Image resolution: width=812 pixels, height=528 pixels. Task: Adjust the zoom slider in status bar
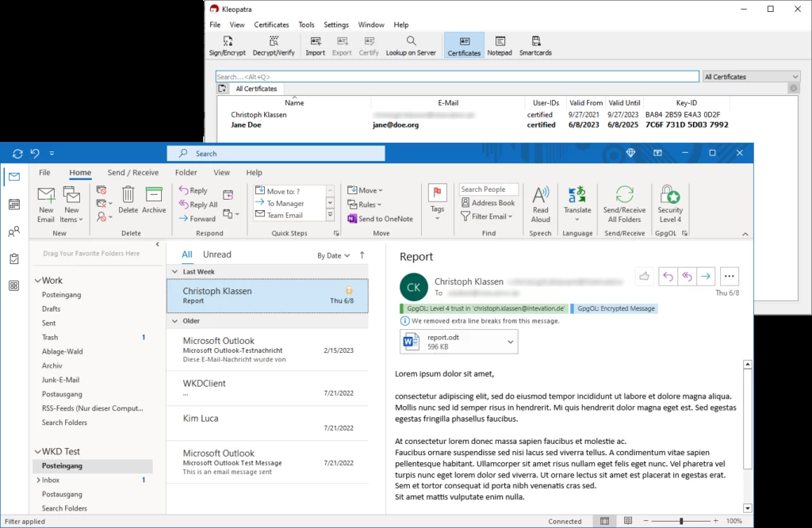pos(681,521)
